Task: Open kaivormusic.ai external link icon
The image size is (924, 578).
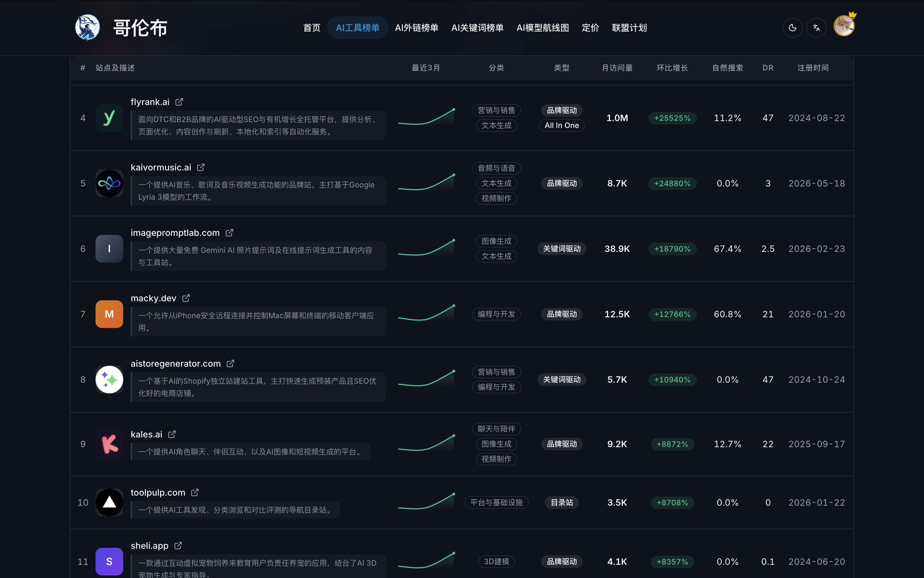Action: [x=201, y=167]
